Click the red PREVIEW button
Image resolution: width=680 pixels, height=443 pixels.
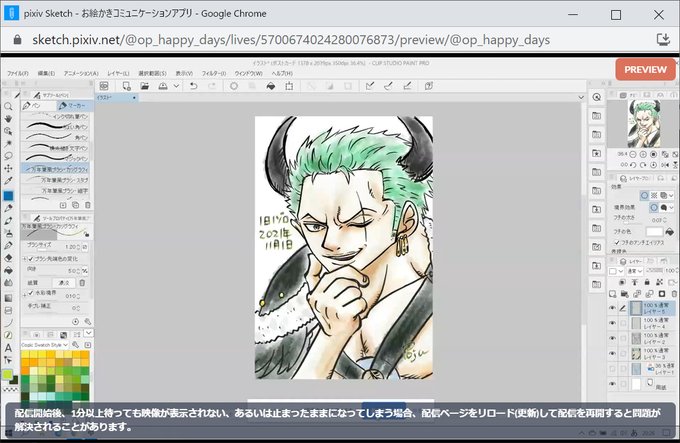(x=645, y=69)
